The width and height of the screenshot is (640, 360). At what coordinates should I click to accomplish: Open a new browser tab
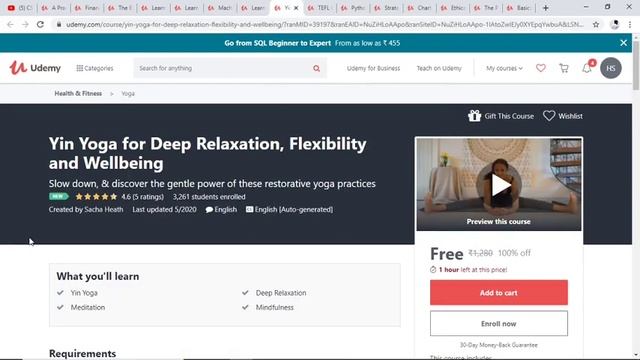pyautogui.click(x=546, y=8)
